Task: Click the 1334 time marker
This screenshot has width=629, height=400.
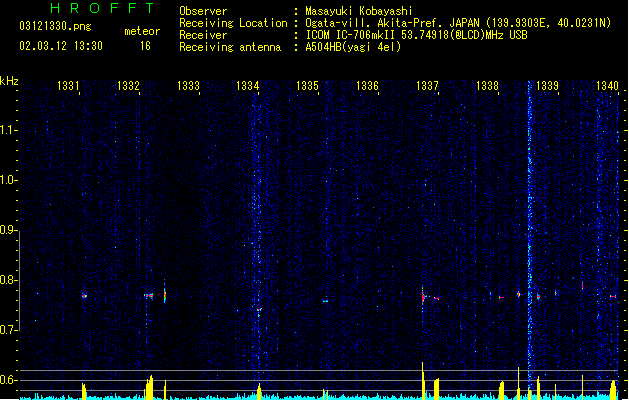Action: tap(248, 86)
